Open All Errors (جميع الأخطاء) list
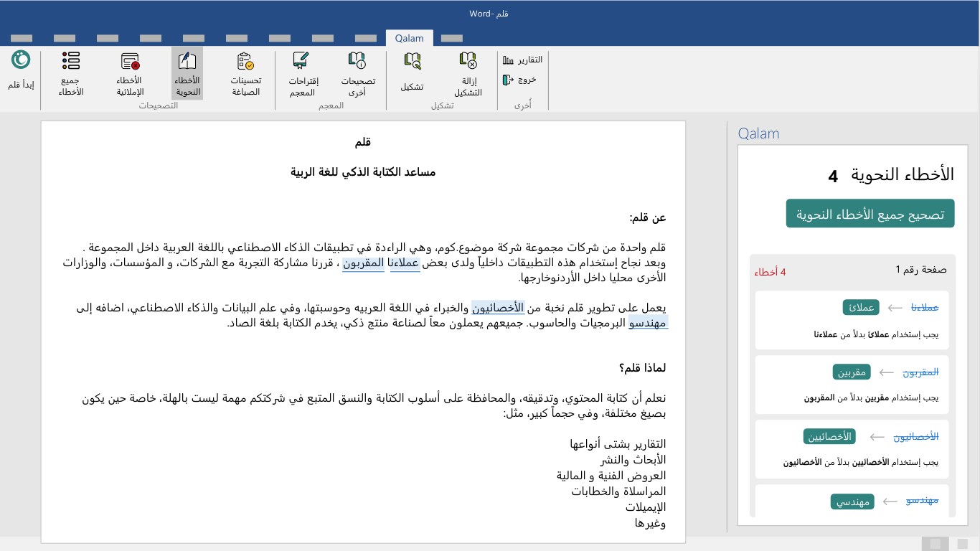Image resolution: width=980 pixels, height=551 pixels. (x=71, y=73)
